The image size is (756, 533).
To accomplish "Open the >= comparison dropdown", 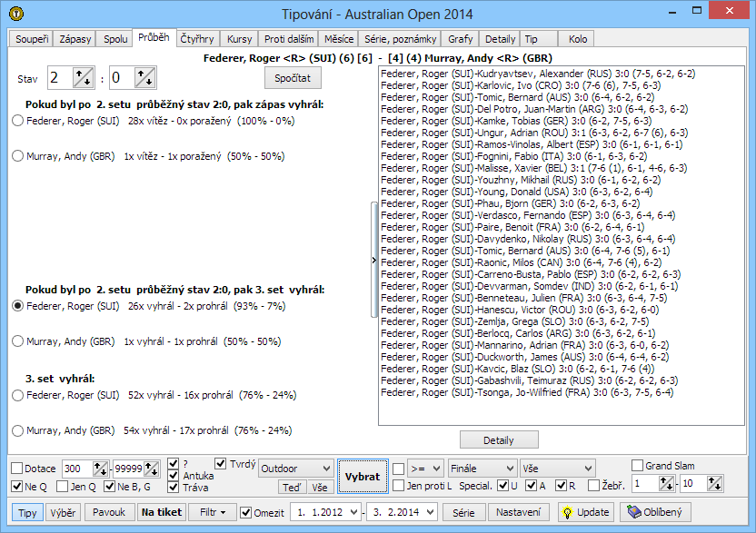I will point(425,469).
